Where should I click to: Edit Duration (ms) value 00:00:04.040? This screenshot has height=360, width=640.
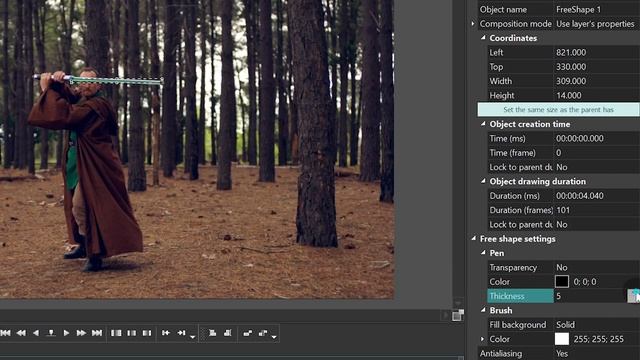pyautogui.click(x=596, y=196)
